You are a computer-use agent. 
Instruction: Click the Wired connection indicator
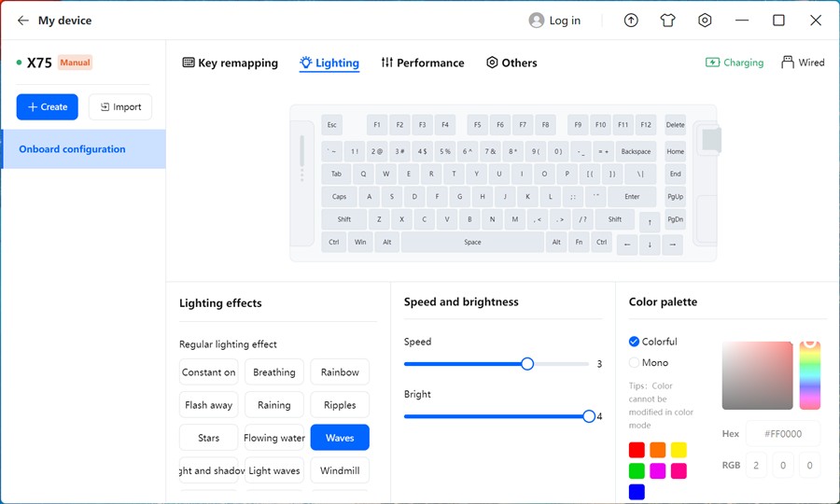(803, 63)
